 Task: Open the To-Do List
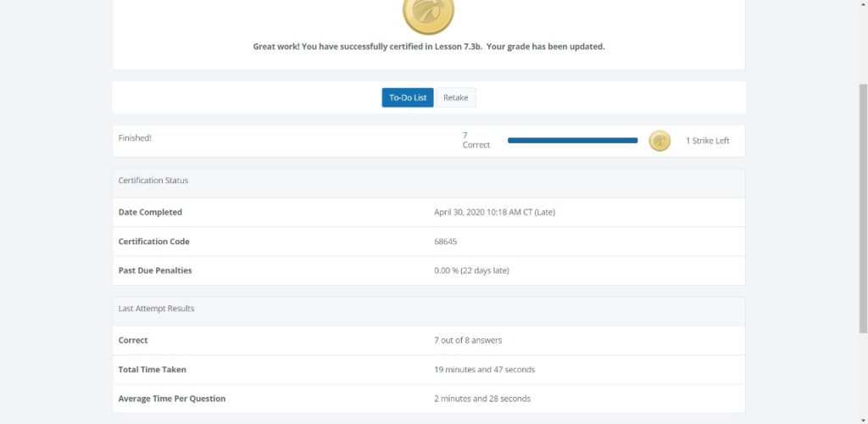point(408,98)
